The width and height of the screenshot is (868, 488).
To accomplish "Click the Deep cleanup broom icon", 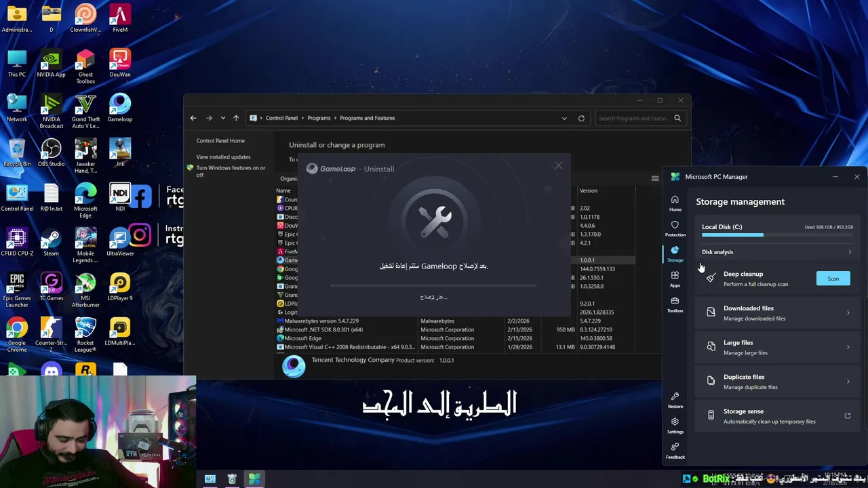I will 711,278.
